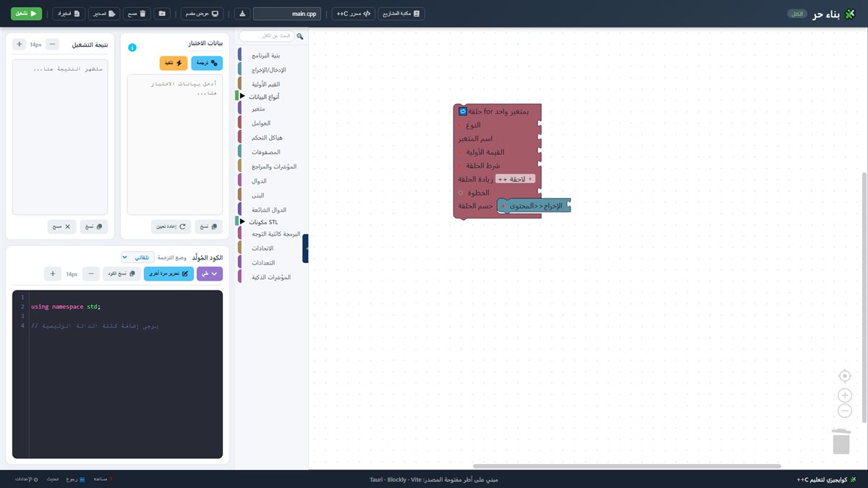Click the green تشغيل run button
Viewport: 868px width, 488px height.
27,14
